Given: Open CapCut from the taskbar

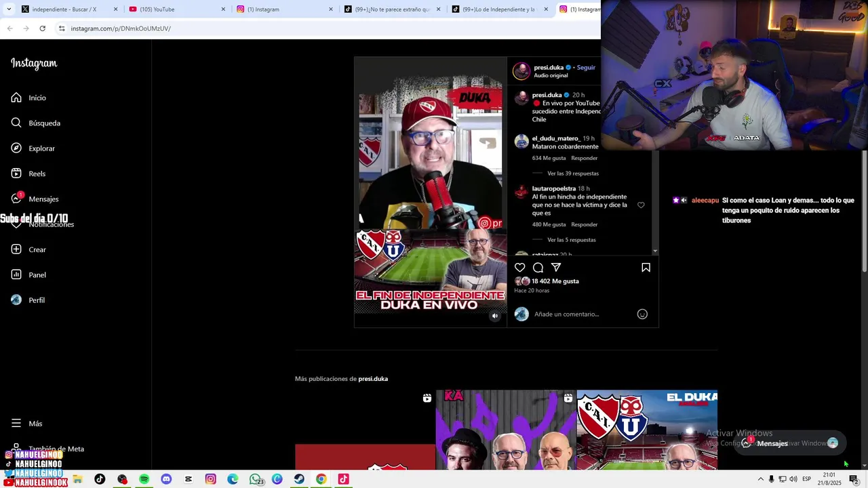Looking at the screenshot, I should click(x=189, y=479).
